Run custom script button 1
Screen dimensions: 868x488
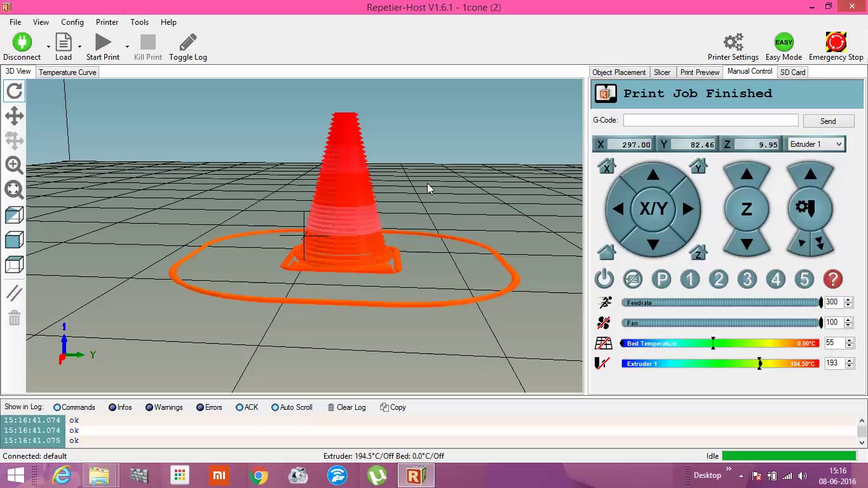(690, 279)
